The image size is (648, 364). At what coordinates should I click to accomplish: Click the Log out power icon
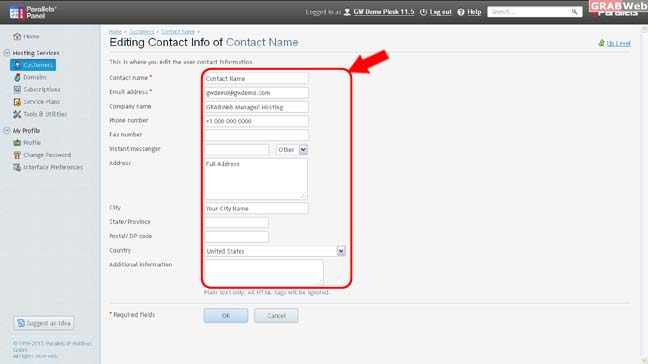[x=423, y=12]
